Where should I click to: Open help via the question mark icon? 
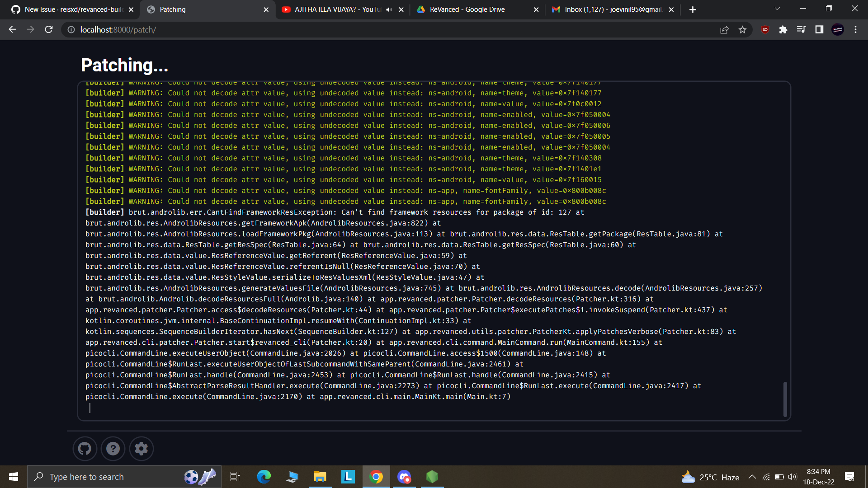pos(113,449)
